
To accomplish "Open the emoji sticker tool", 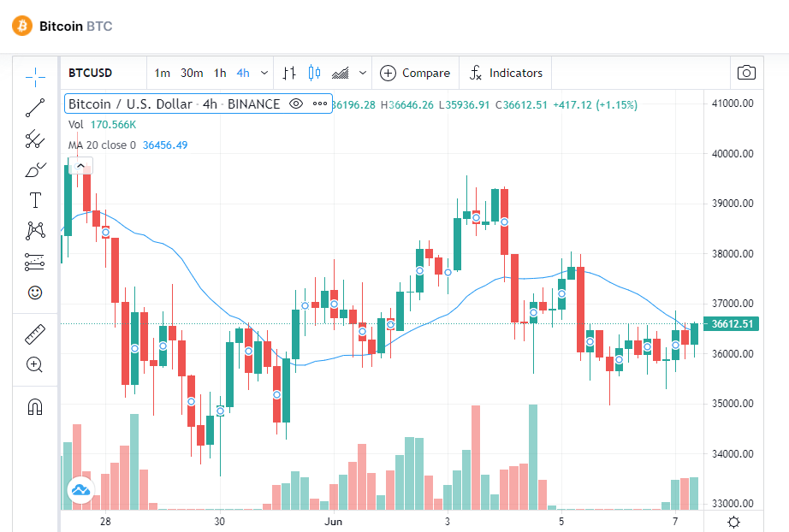I will [34, 293].
